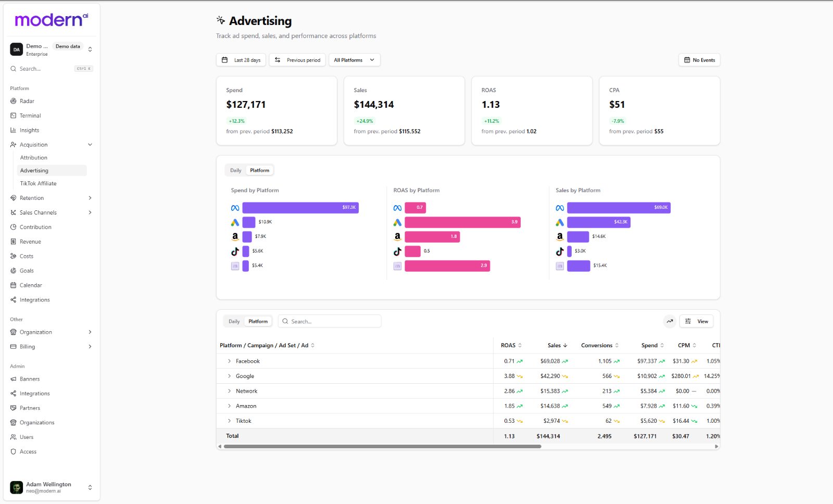Go to Insights section
The width and height of the screenshot is (833, 504).
tap(29, 130)
